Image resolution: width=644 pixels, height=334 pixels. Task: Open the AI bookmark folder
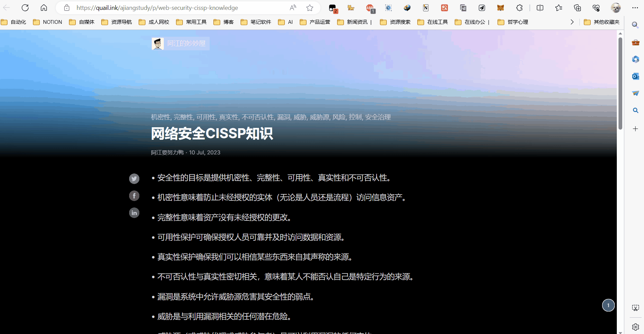click(286, 22)
